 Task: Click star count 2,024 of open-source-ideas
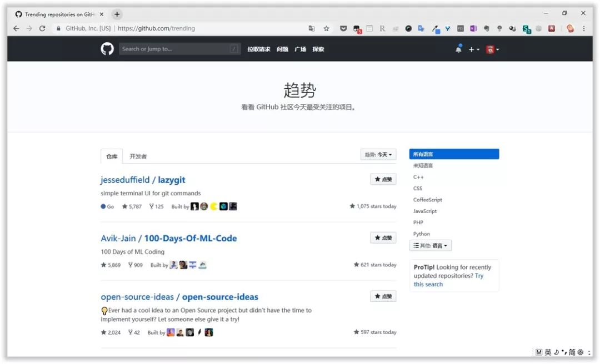click(111, 332)
